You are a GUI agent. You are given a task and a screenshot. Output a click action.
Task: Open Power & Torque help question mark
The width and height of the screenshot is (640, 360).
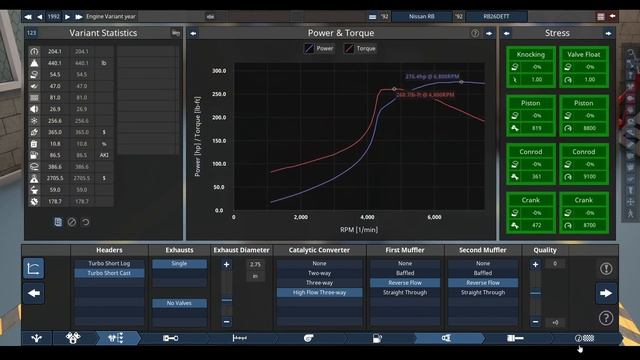point(475,33)
